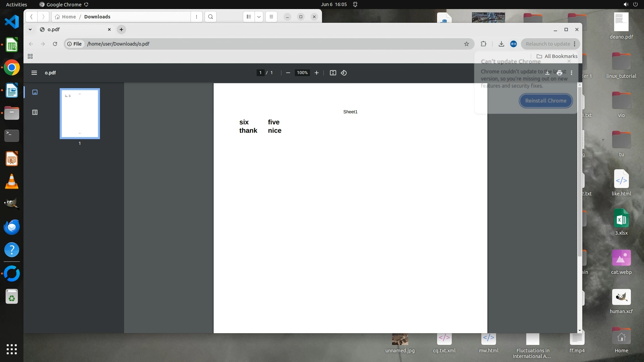
Task: Show document outline view in sidebar
Action: tap(35, 112)
